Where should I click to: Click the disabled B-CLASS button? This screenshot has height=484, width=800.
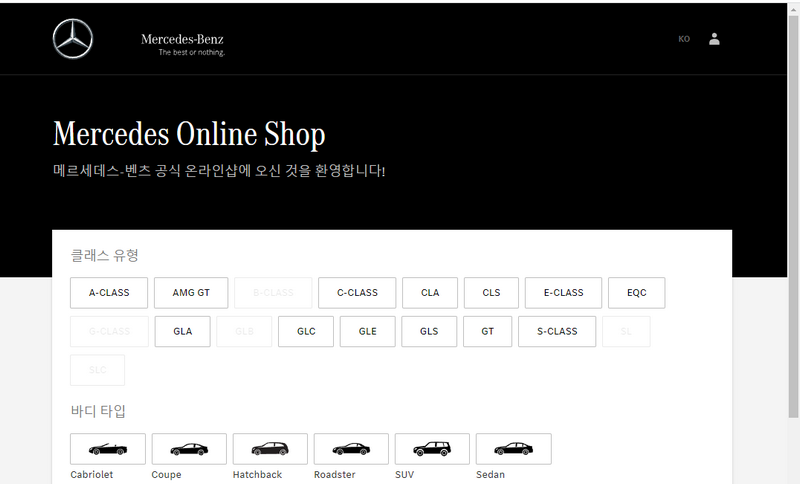[x=273, y=293]
